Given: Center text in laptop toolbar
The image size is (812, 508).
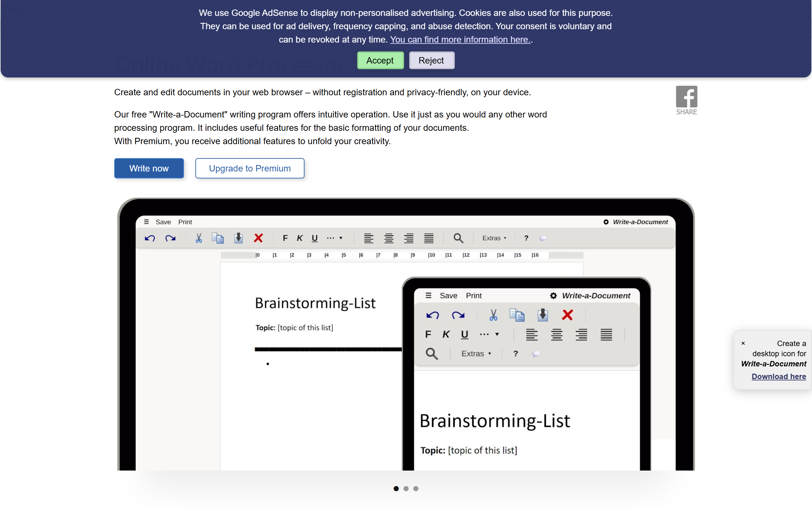Looking at the screenshot, I should 389,238.
